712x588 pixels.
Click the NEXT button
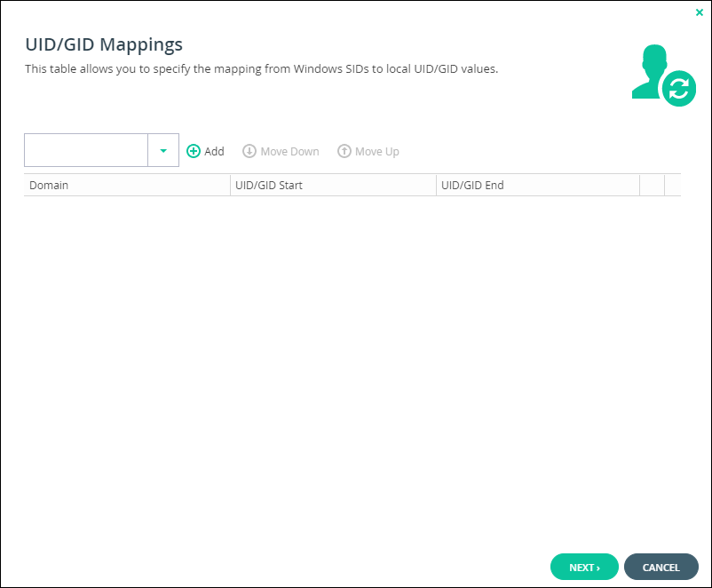tap(584, 567)
